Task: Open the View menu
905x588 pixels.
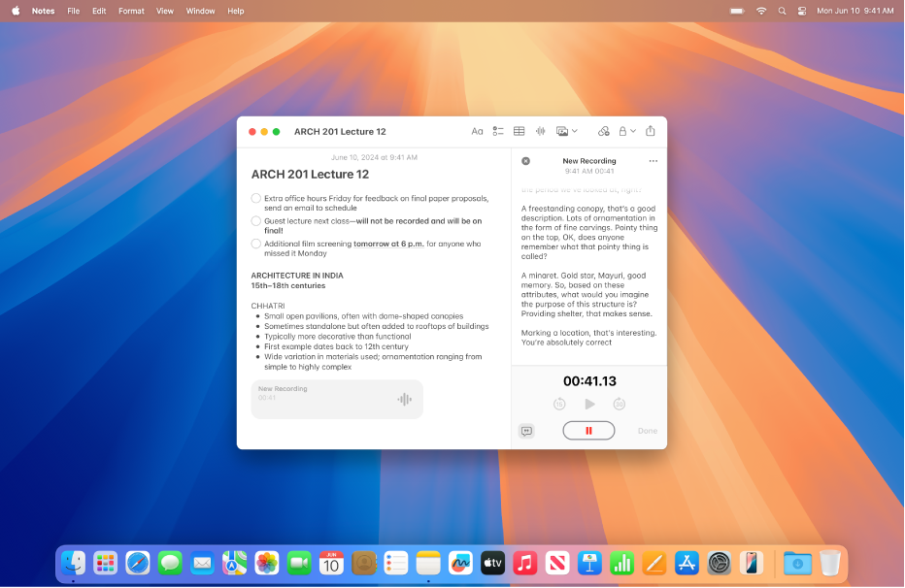Action: 164,11
